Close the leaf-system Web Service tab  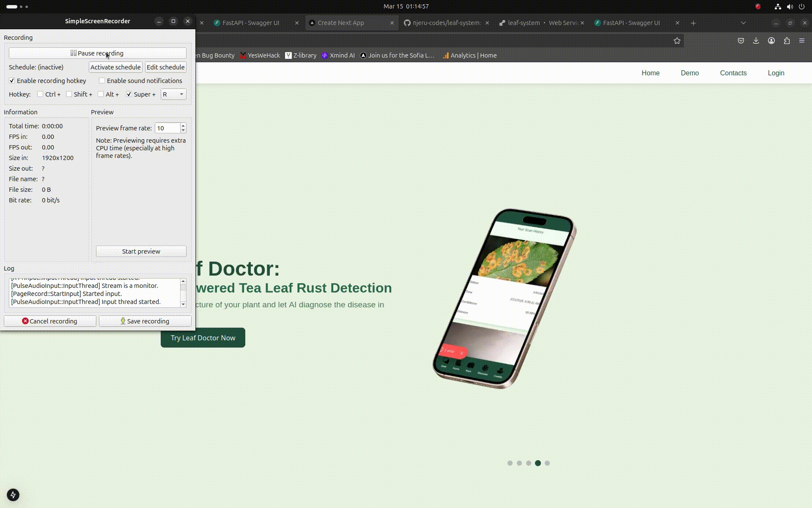point(582,23)
